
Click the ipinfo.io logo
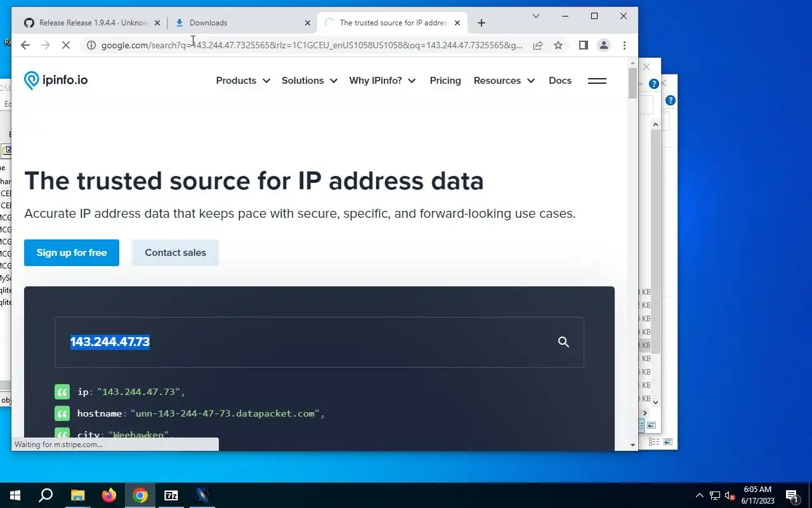(56, 81)
